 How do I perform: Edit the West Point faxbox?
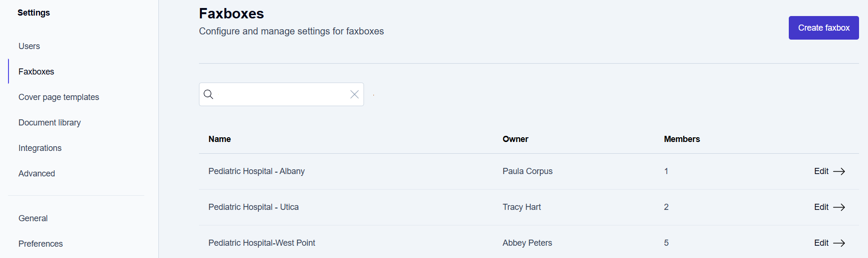click(821, 243)
